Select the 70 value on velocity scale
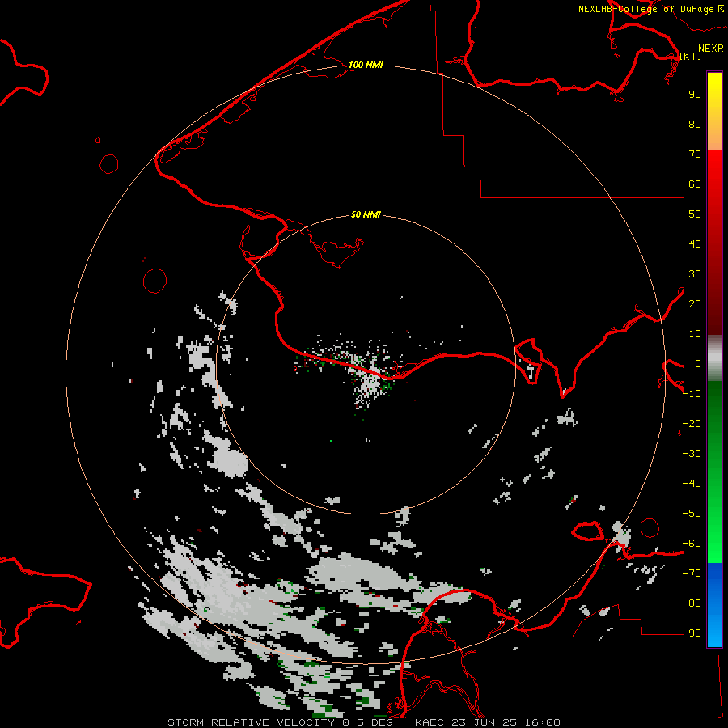 pos(695,154)
